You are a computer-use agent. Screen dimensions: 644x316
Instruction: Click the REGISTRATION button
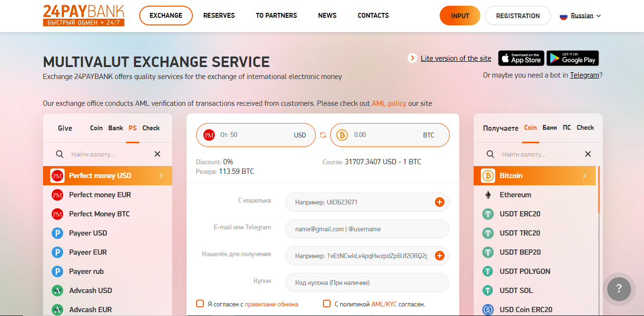pyautogui.click(x=518, y=15)
